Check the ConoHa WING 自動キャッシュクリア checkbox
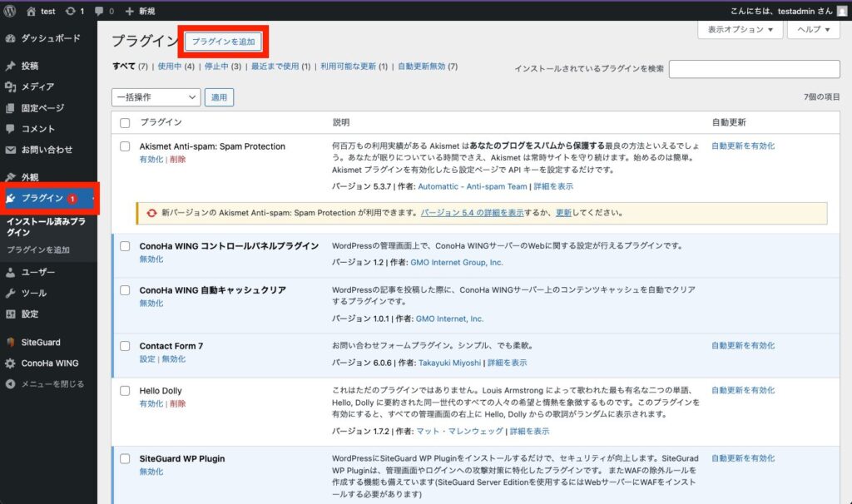Image resolution: width=852 pixels, height=504 pixels. click(125, 290)
